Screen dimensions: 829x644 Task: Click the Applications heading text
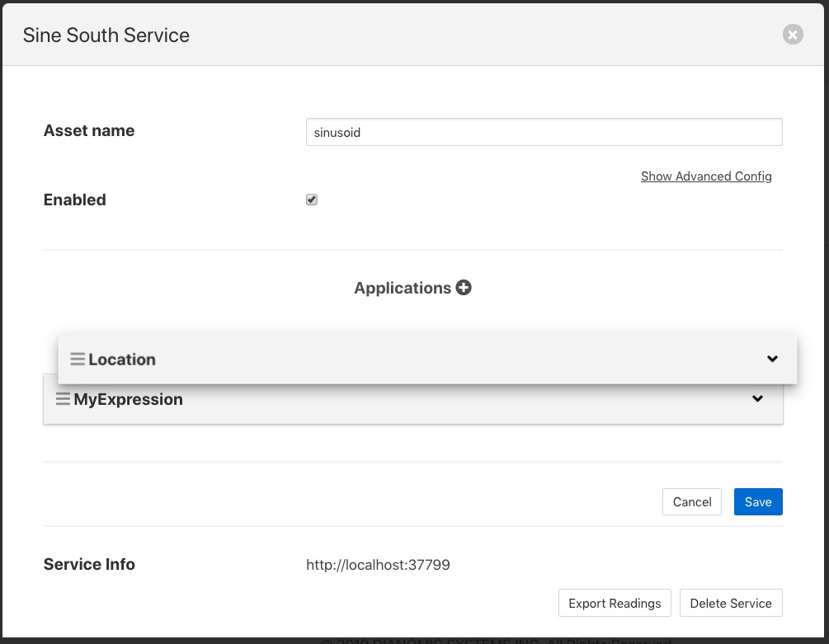[402, 288]
